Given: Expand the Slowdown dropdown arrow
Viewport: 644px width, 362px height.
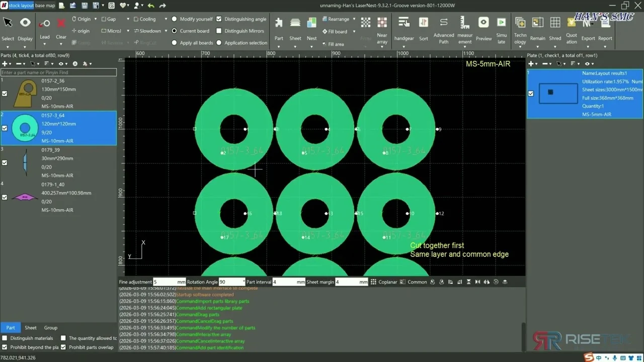Looking at the screenshot, I should click(x=166, y=31).
